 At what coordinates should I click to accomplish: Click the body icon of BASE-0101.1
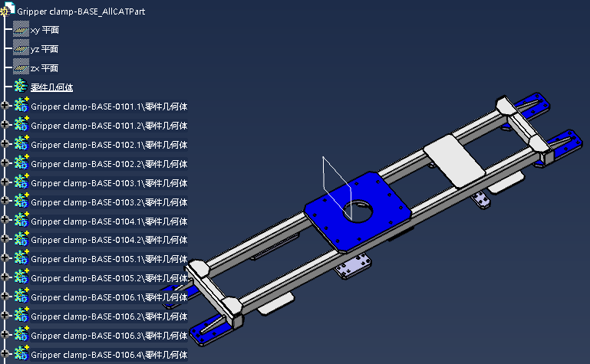[21, 106]
